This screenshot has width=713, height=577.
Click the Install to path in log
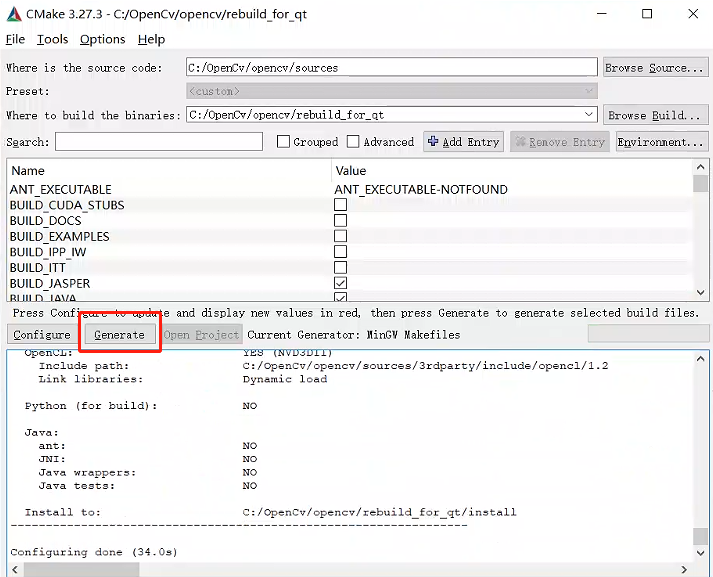pyautogui.click(x=379, y=512)
